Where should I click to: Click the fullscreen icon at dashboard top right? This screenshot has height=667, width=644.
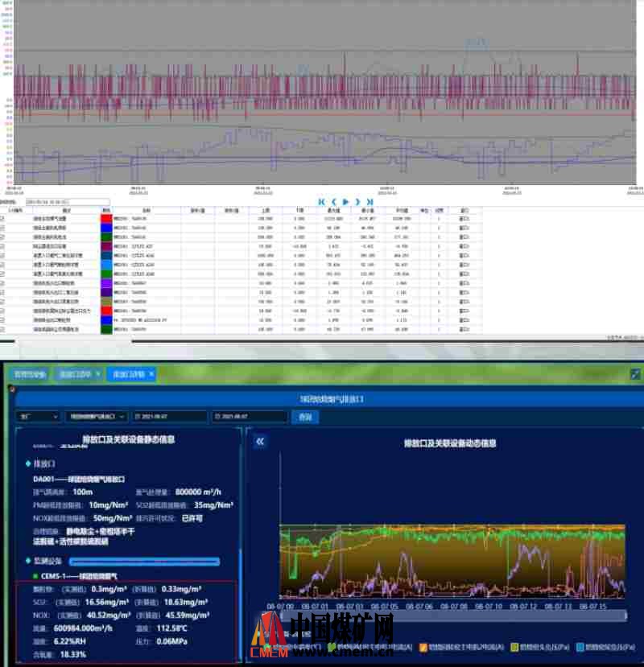pos(634,374)
